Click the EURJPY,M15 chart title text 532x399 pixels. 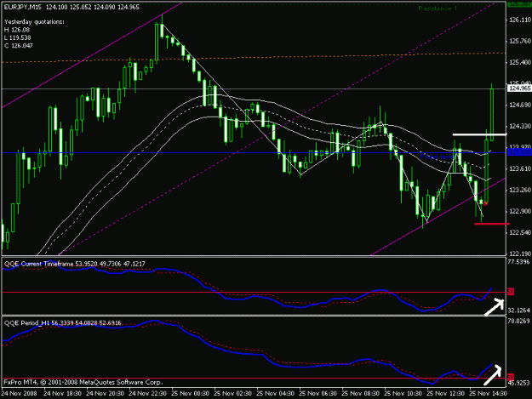[24, 7]
